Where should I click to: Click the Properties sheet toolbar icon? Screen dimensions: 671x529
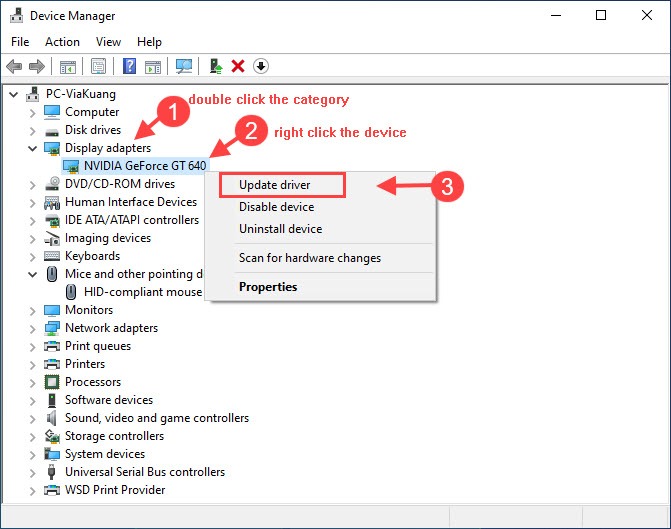pyautogui.click(x=98, y=66)
